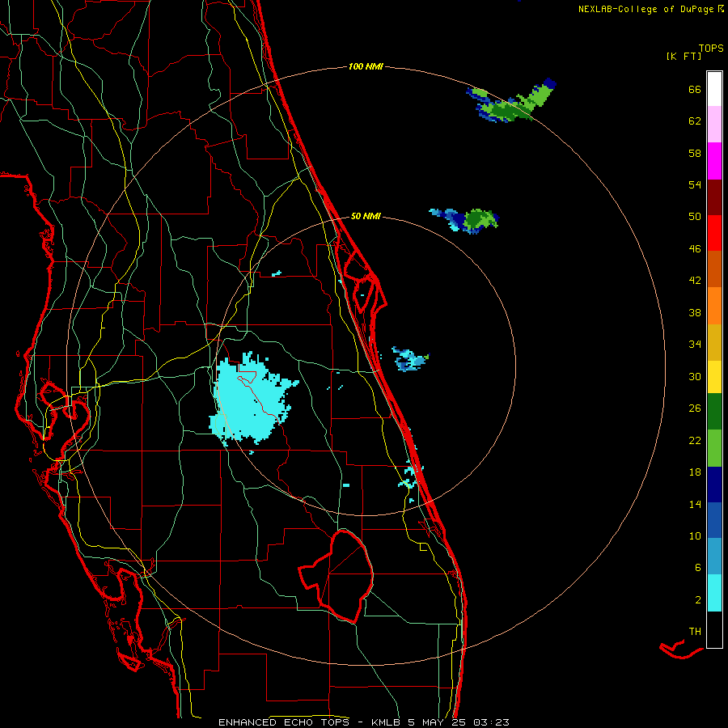
Task: Click the legend value 10
Action: [x=695, y=535]
